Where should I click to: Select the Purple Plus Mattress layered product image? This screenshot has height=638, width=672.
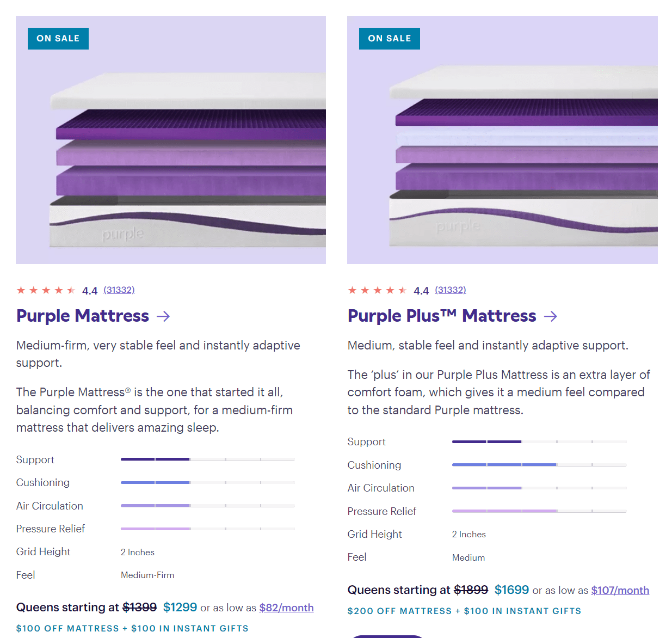[502, 140]
